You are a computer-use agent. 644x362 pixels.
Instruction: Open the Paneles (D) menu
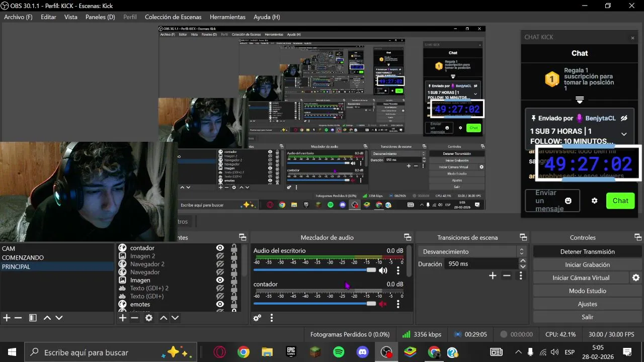point(100,17)
